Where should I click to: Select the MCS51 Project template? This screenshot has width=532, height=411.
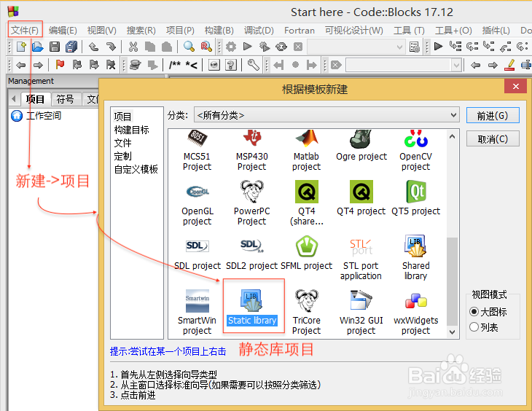pos(197,150)
